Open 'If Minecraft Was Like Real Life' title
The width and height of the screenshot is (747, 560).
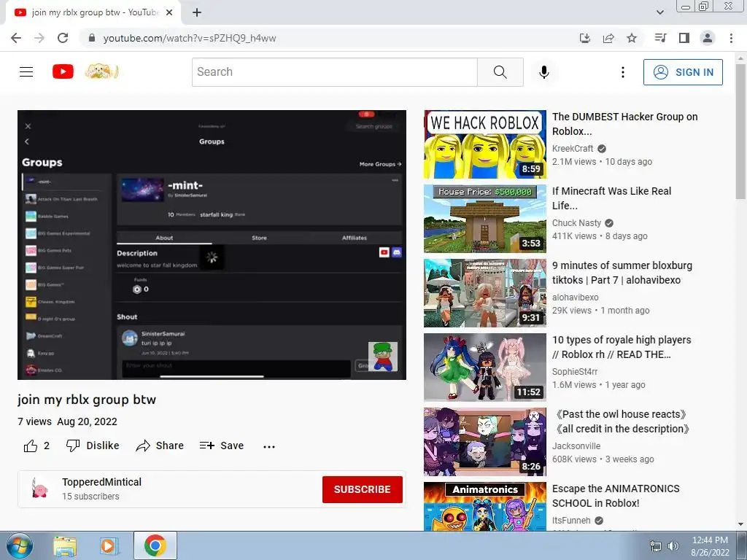pyautogui.click(x=611, y=198)
